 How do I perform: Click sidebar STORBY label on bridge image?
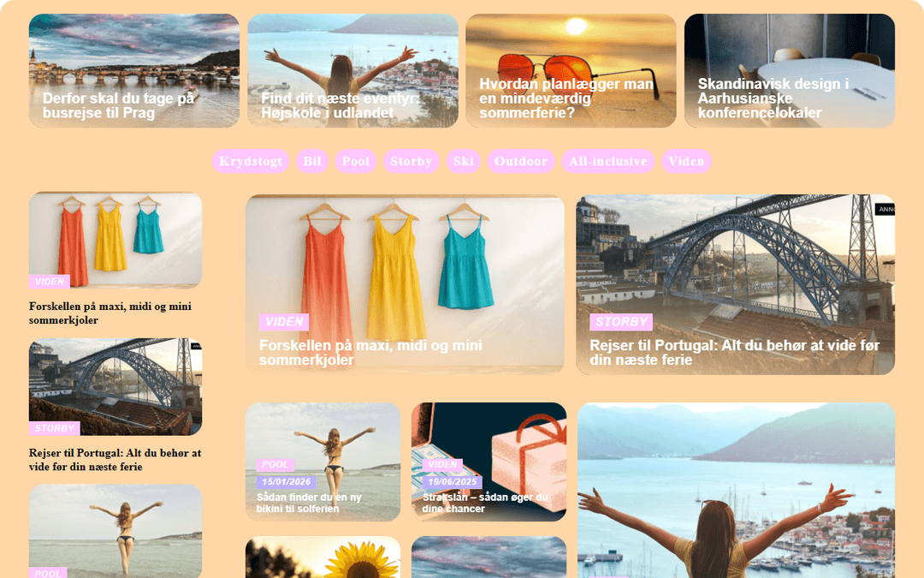click(x=54, y=428)
